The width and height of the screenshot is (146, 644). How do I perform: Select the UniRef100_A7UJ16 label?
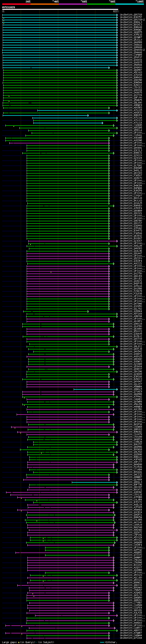click(x=131, y=118)
